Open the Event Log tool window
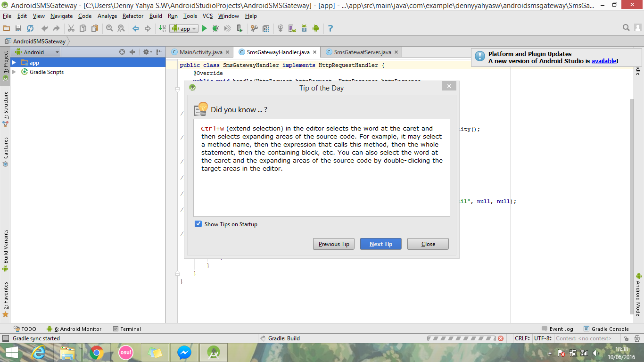This screenshot has width=644, height=362. (557, 329)
